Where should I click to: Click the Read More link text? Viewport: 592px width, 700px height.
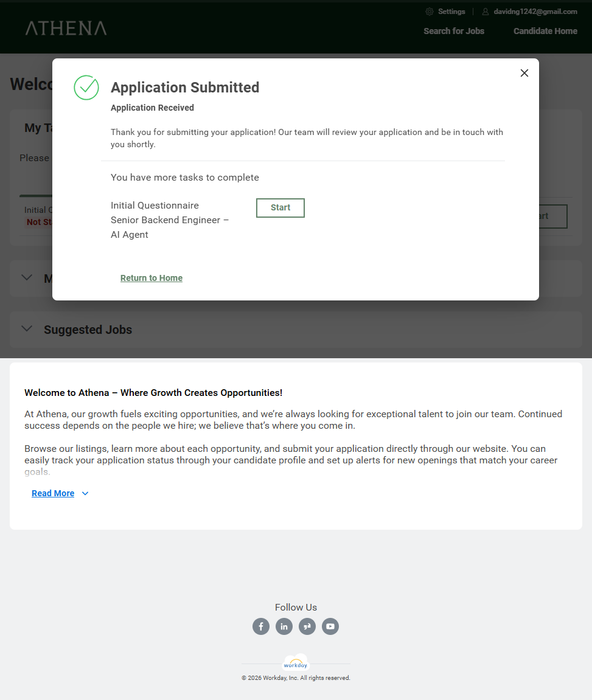coord(53,493)
